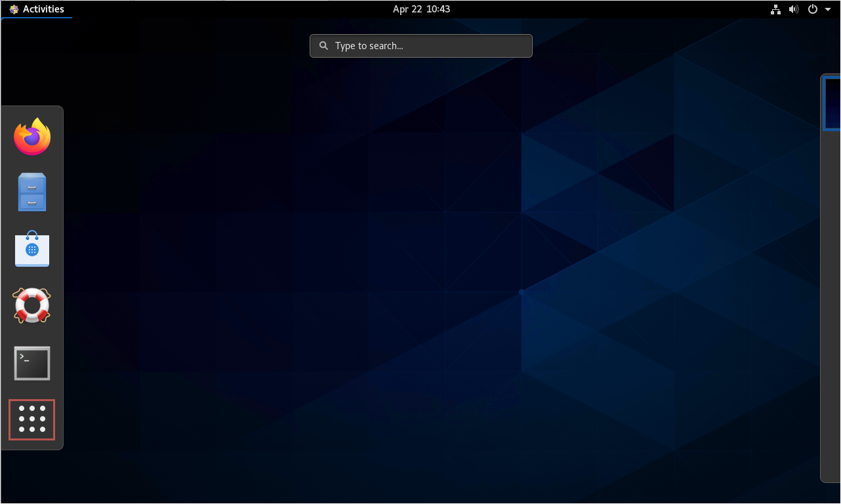The height and width of the screenshot is (504, 841).
Task: Open the Help lifebuoy icon
Action: [x=32, y=305]
